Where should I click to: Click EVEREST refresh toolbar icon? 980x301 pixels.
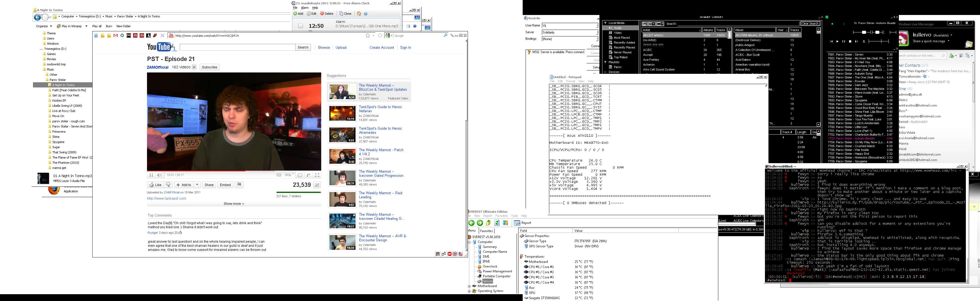[x=497, y=223]
